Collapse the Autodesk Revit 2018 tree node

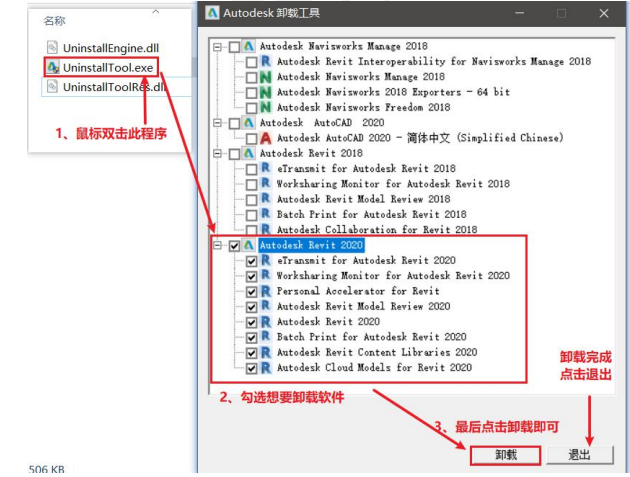[217, 154]
